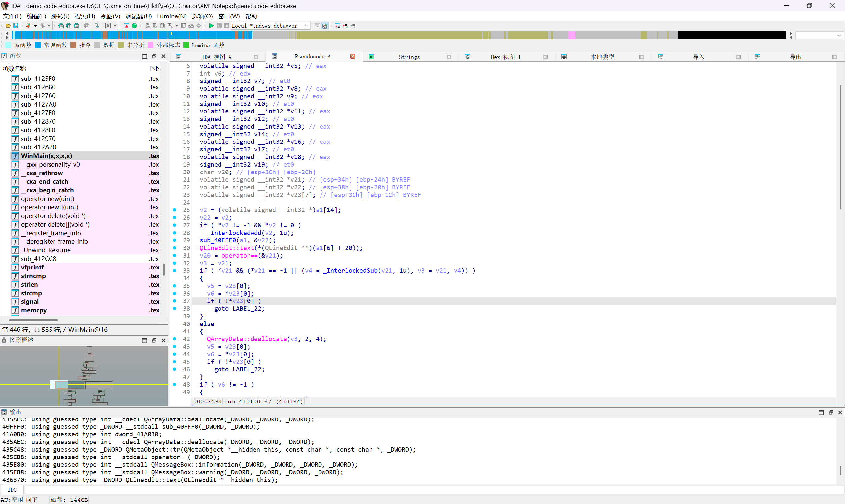845x504 pixels.
Task: Select the strncmp function in the list
Action: pyautogui.click(x=33, y=276)
